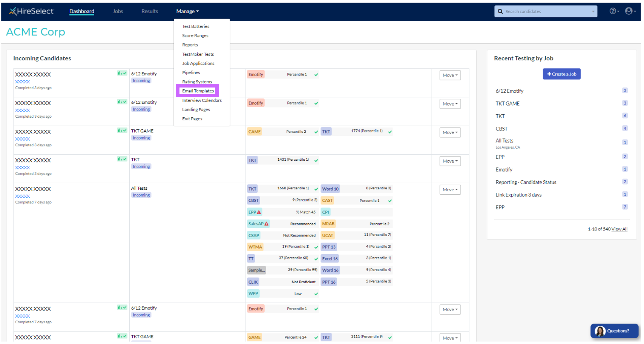This screenshot has height=344, width=644.
Task: Click the Incoming tag under All Tests
Action: tap(141, 195)
